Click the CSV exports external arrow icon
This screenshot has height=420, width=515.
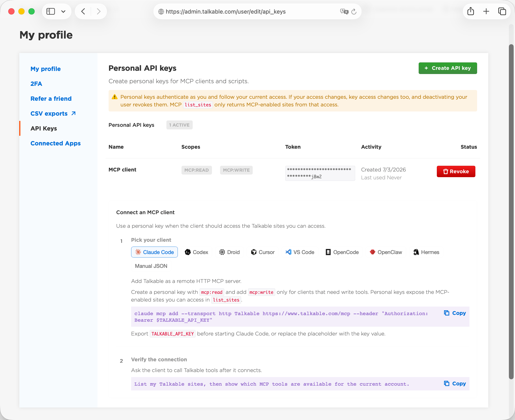[x=74, y=113]
